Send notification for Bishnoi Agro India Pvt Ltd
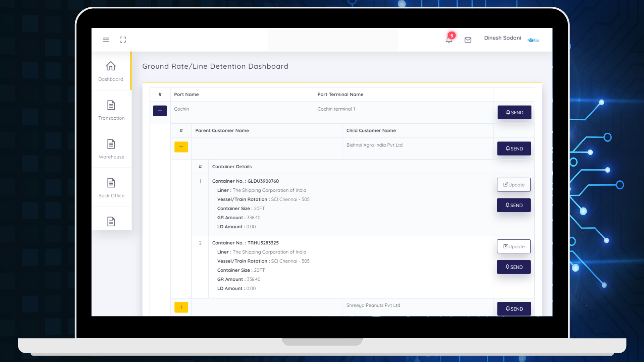The height and width of the screenshot is (362, 644). pos(514,148)
